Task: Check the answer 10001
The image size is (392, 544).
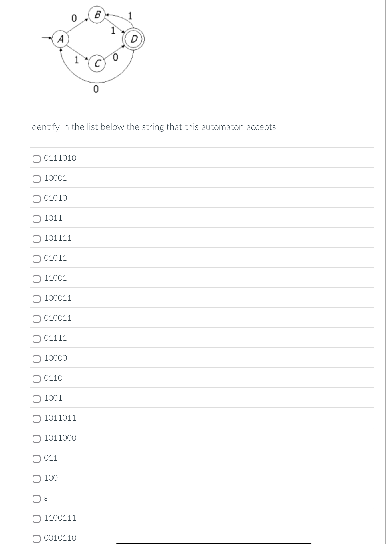Action: coord(36,179)
